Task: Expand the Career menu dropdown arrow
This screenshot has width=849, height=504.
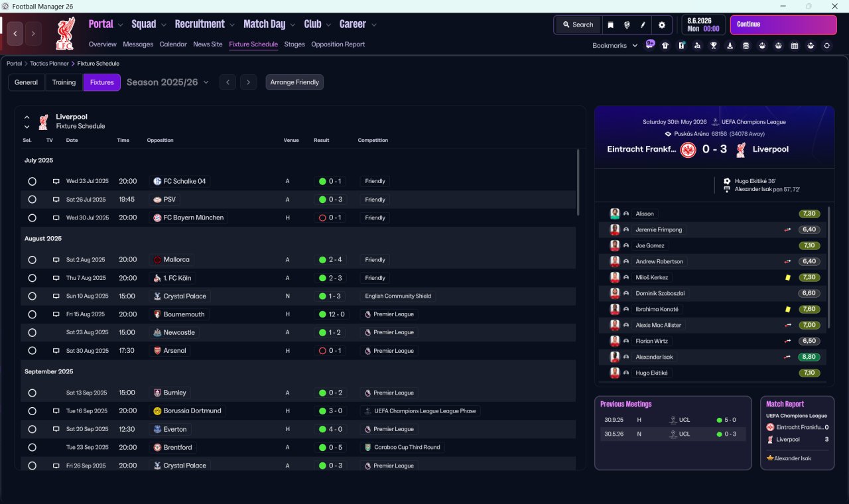Action: 374,25
